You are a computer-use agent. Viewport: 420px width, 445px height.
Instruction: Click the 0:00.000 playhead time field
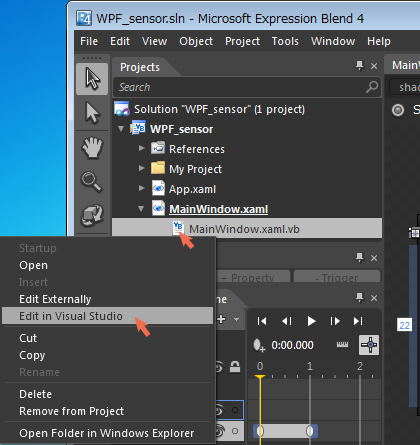(292, 345)
